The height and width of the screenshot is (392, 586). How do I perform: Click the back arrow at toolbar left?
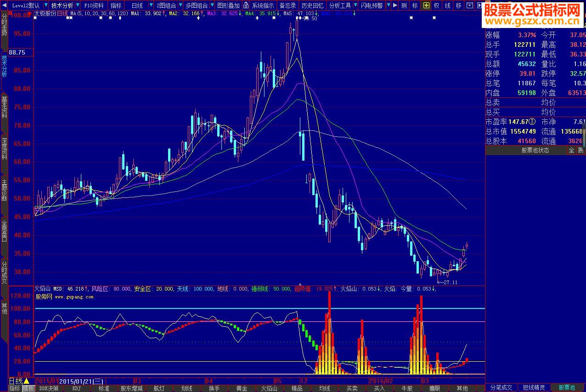click(x=4, y=6)
